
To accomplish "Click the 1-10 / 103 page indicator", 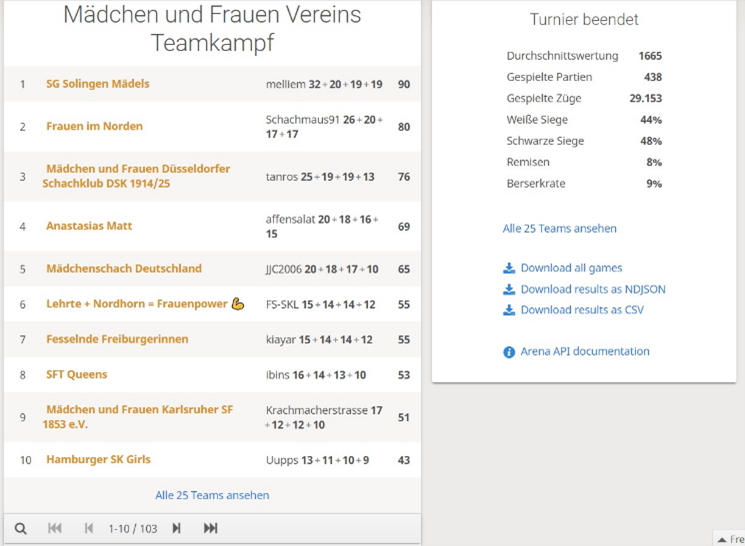I will 133,529.
